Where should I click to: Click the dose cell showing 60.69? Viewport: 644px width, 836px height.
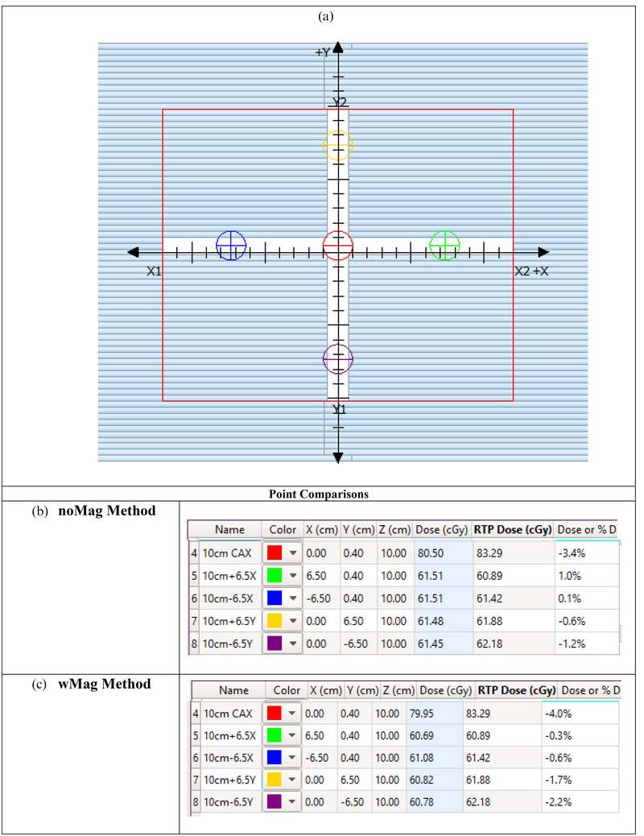pyautogui.click(x=433, y=736)
